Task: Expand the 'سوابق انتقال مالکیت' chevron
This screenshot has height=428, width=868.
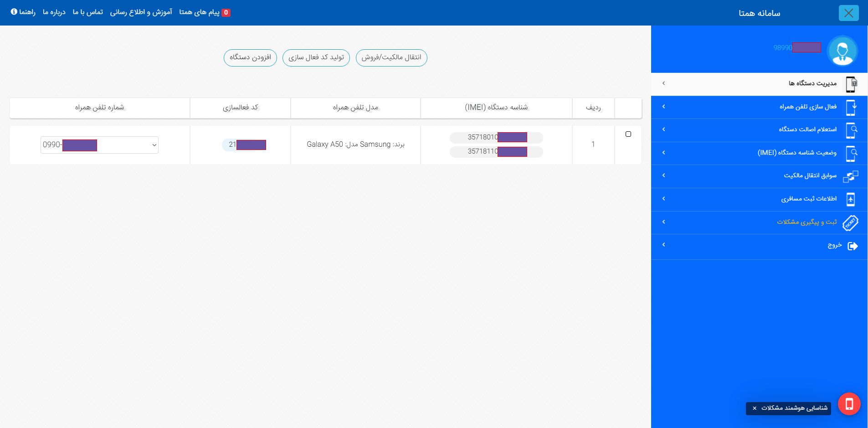Action: click(663, 175)
